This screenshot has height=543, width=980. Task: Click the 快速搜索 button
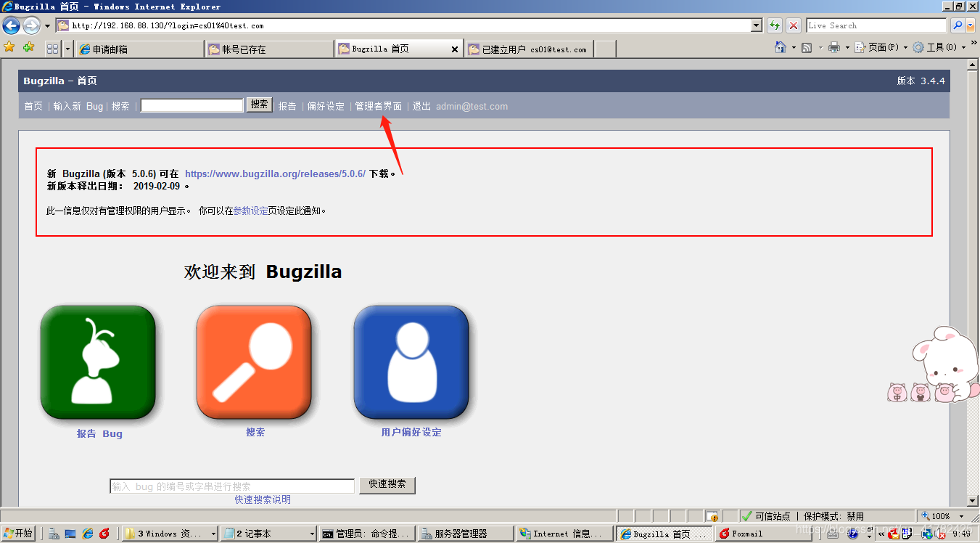tap(387, 484)
